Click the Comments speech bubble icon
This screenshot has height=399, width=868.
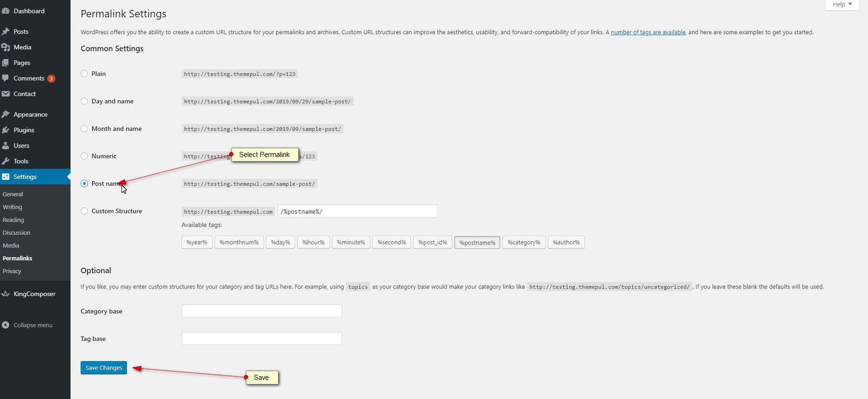click(x=5, y=78)
